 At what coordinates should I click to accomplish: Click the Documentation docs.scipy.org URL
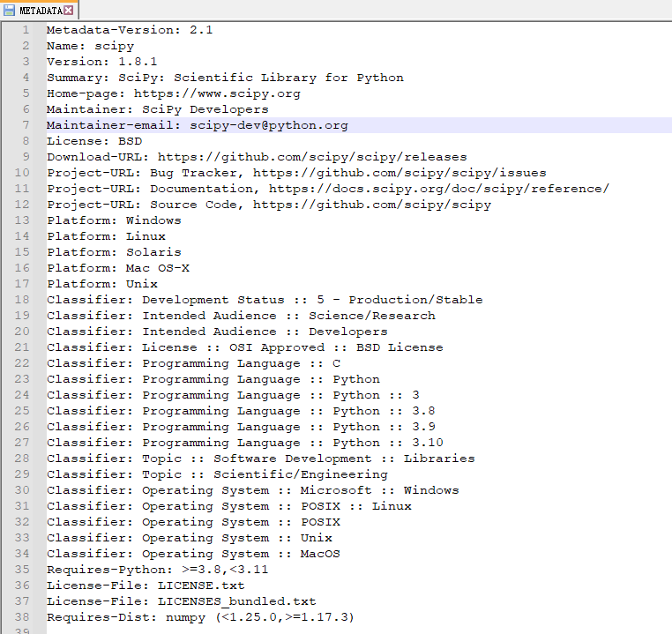pyautogui.click(x=439, y=189)
